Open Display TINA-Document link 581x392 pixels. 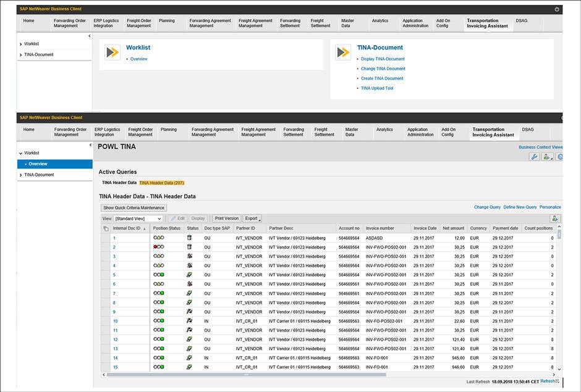(x=383, y=59)
